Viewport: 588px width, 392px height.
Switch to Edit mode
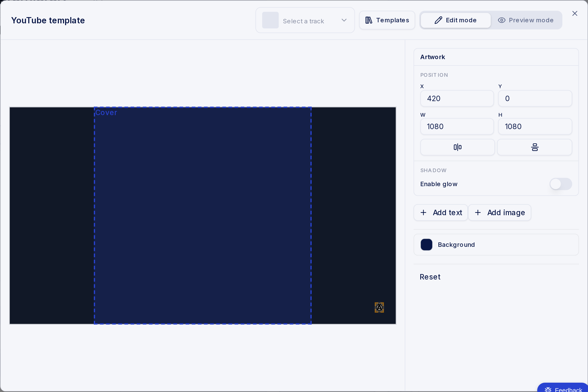[456, 20]
